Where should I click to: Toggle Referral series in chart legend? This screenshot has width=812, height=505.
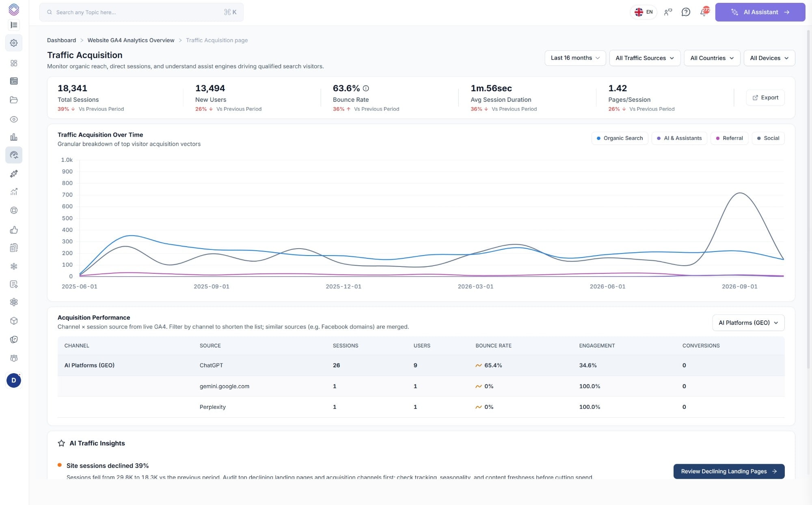729,138
